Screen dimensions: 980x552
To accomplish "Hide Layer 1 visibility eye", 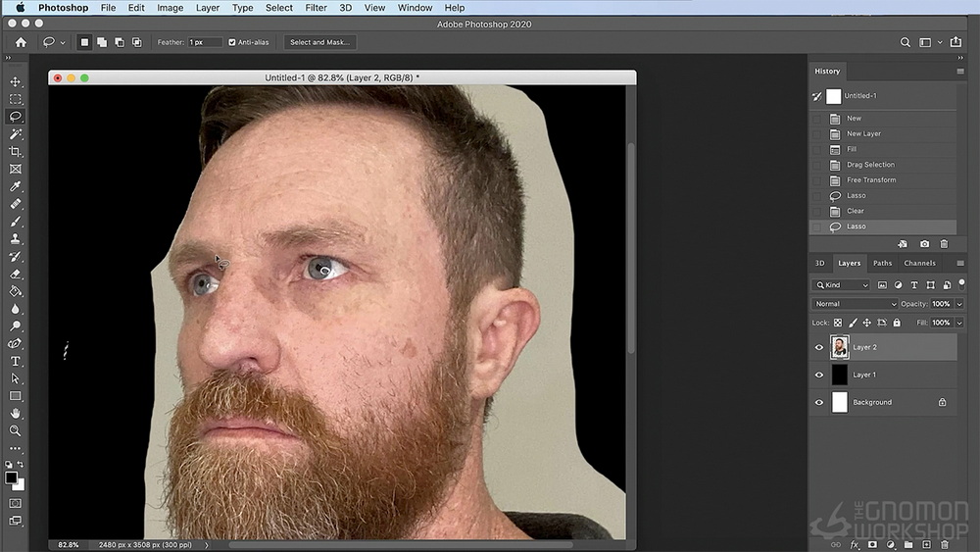I will point(818,376).
